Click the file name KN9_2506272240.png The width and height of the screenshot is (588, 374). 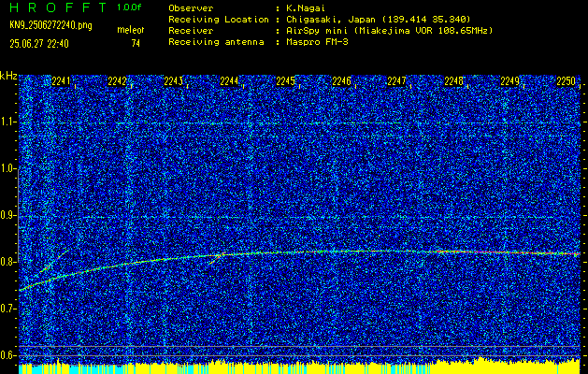pyautogui.click(x=50, y=25)
